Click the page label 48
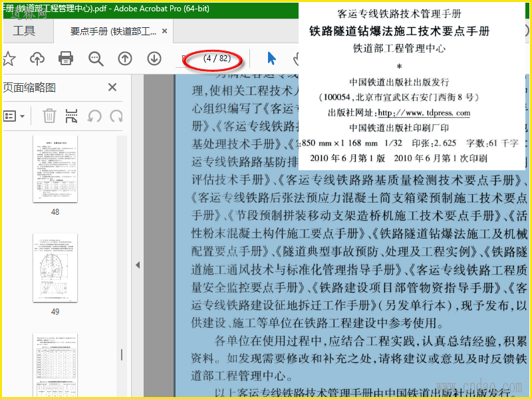Screen dimensions: 532x399 click(x=55, y=212)
